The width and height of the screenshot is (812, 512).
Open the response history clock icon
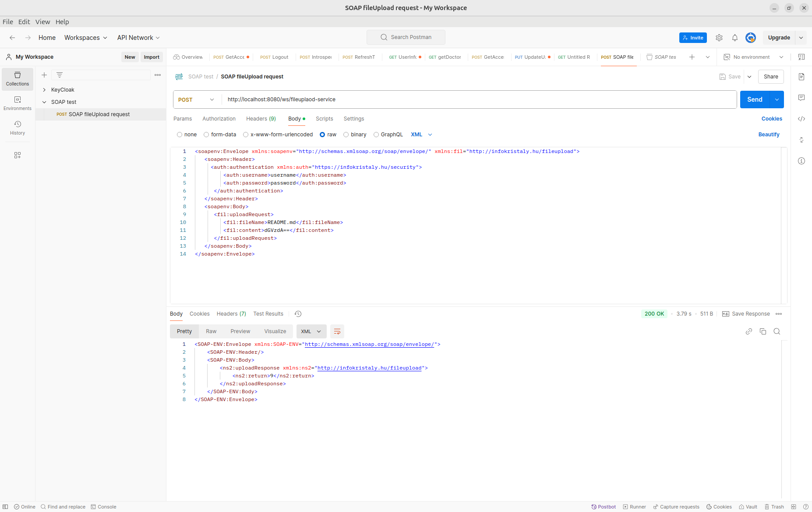(x=298, y=314)
